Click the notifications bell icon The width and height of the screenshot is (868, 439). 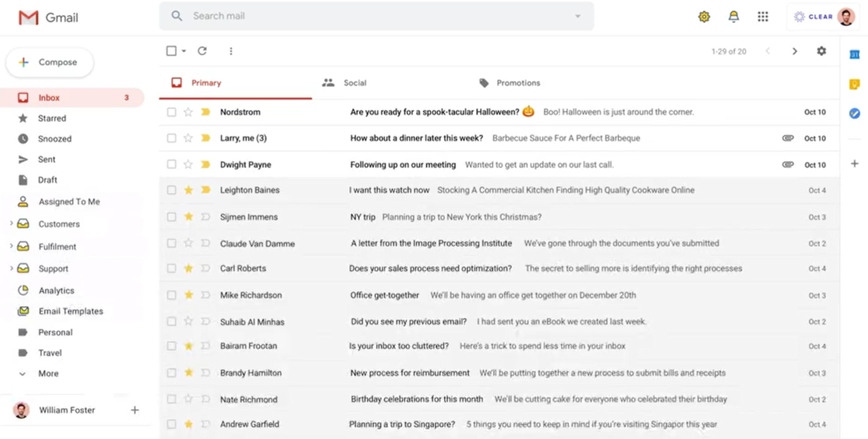tap(733, 17)
